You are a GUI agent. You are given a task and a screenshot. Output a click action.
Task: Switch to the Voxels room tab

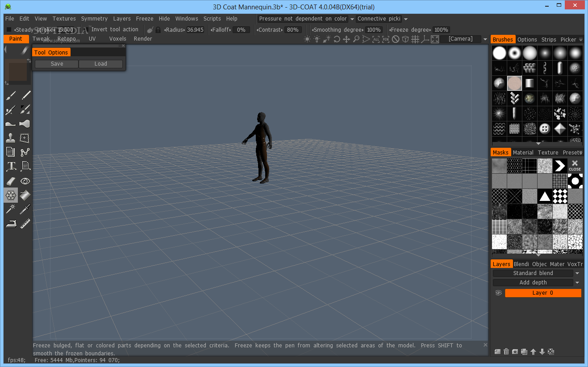[x=118, y=39]
